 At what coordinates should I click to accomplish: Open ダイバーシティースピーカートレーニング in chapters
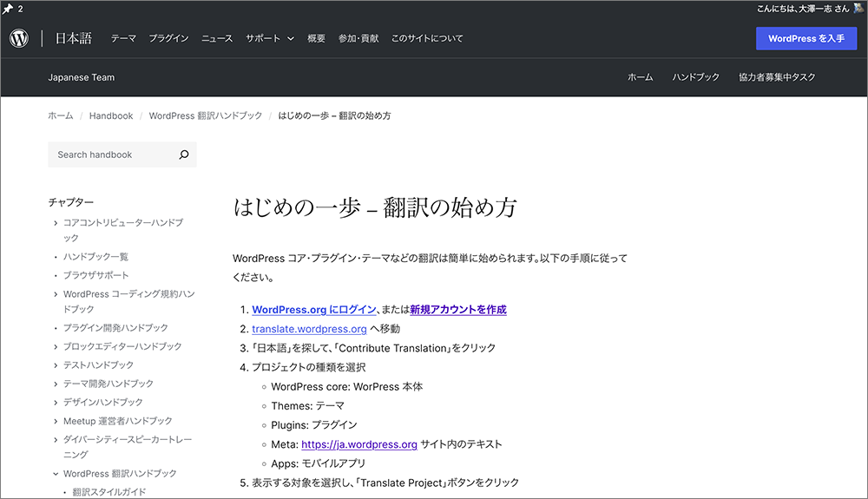(x=128, y=447)
